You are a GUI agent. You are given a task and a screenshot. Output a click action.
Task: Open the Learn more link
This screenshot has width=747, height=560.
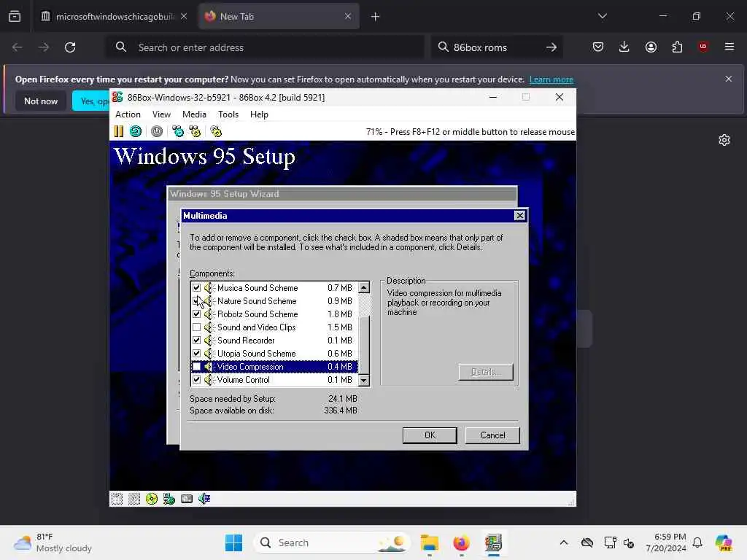tap(551, 79)
